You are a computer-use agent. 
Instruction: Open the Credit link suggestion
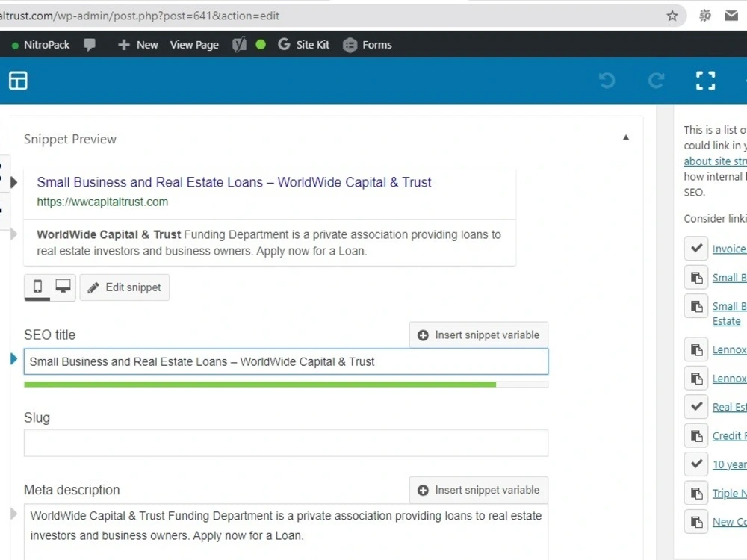coord(729,436)
